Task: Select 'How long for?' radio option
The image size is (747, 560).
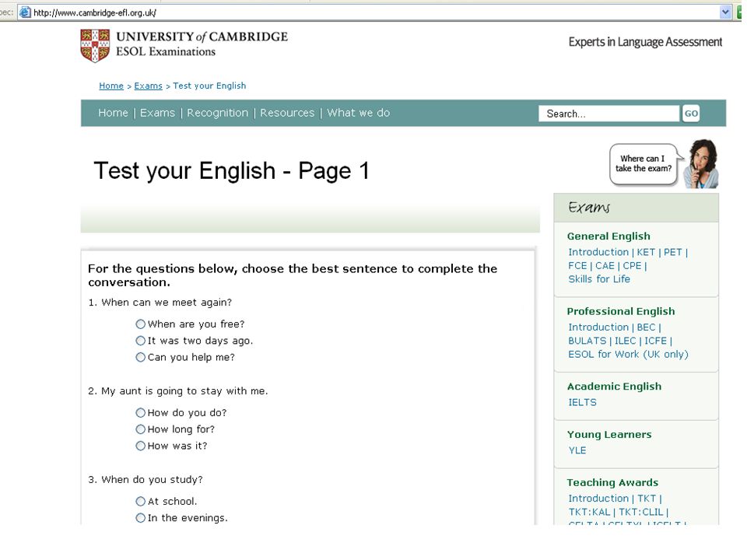Action: 140,429
